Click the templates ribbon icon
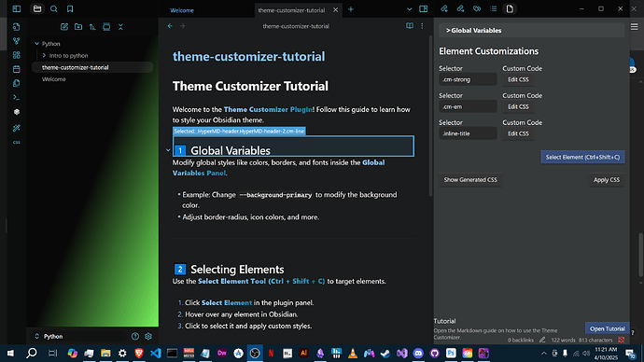644x362 pixels. (17, 83)
